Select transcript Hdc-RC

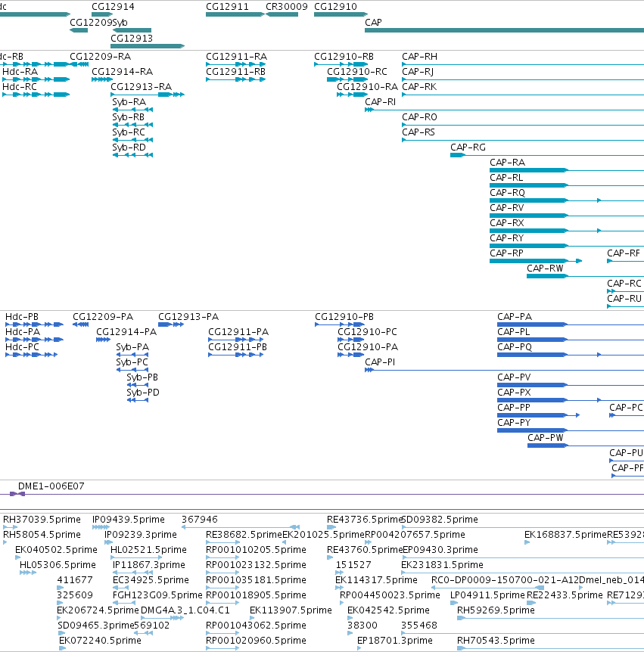[36, 95]
